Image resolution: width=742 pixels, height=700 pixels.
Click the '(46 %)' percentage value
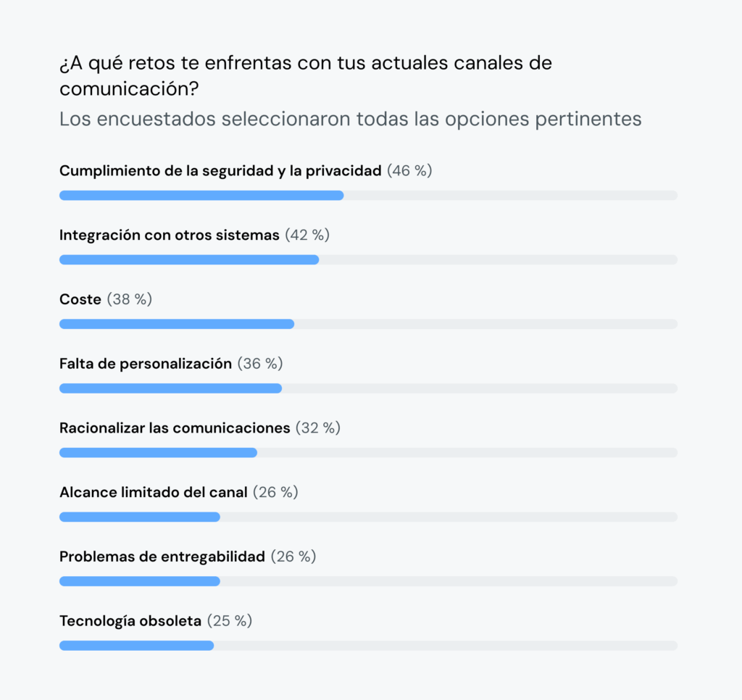pos(409,171)
